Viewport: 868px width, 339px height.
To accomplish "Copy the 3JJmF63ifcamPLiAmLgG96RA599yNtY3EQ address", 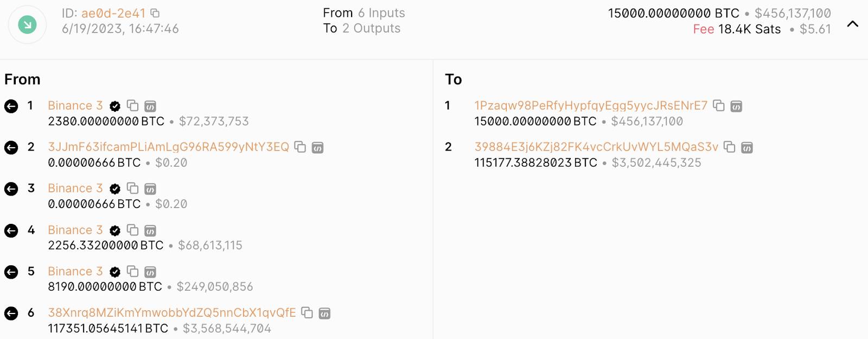I will coord(300,147).
